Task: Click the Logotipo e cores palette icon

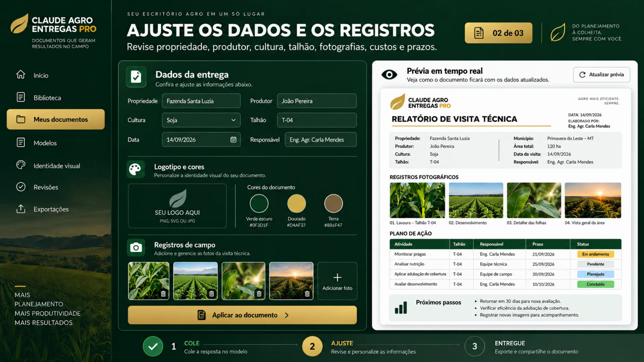Action: pyautogui.click(x=136, y=169)
